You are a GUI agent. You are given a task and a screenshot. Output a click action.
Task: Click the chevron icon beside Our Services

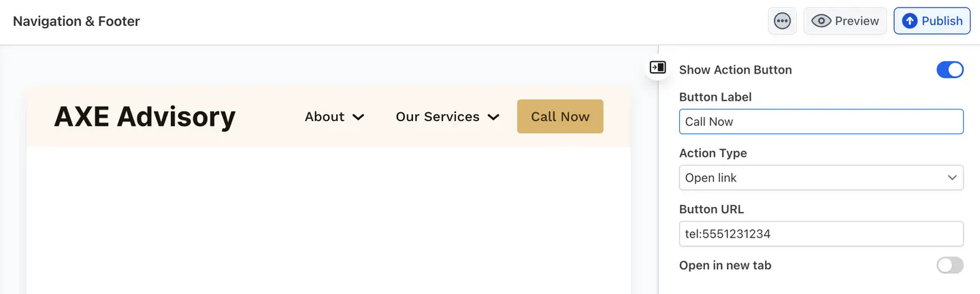493,117
